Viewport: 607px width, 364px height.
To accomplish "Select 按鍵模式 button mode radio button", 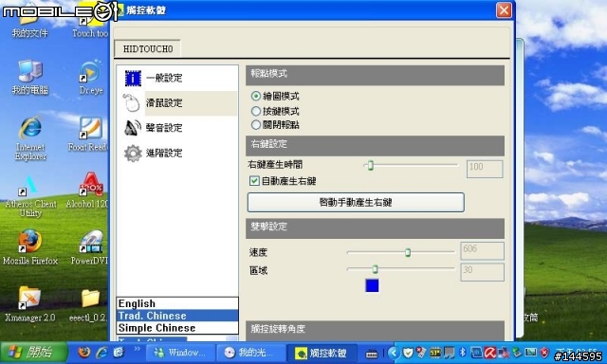I will [256, 111].
